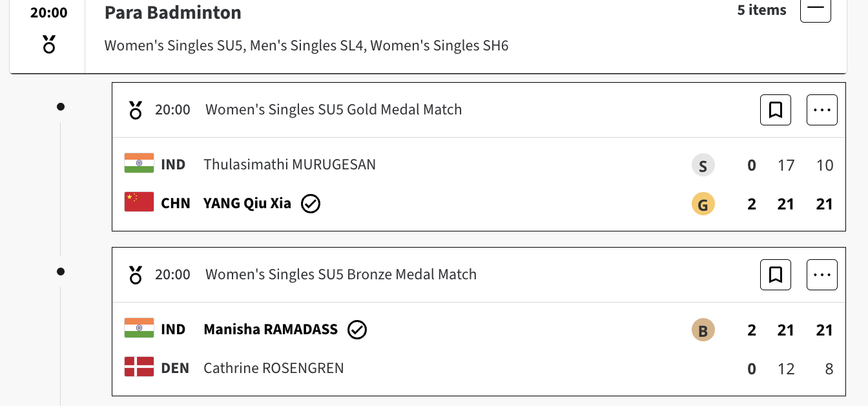Click the medal icon under 20:00 session time

tap(48, 45)
